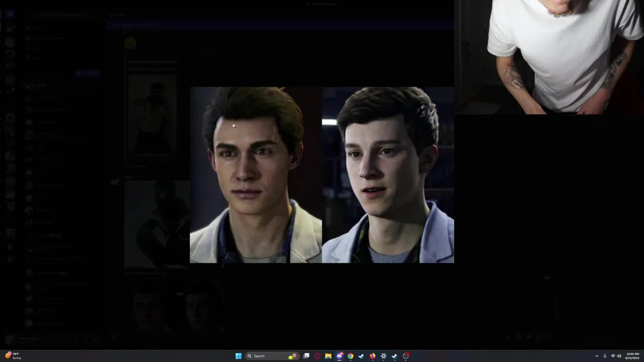Open File Explorer from the taskbar

click(x=328, y=356)
